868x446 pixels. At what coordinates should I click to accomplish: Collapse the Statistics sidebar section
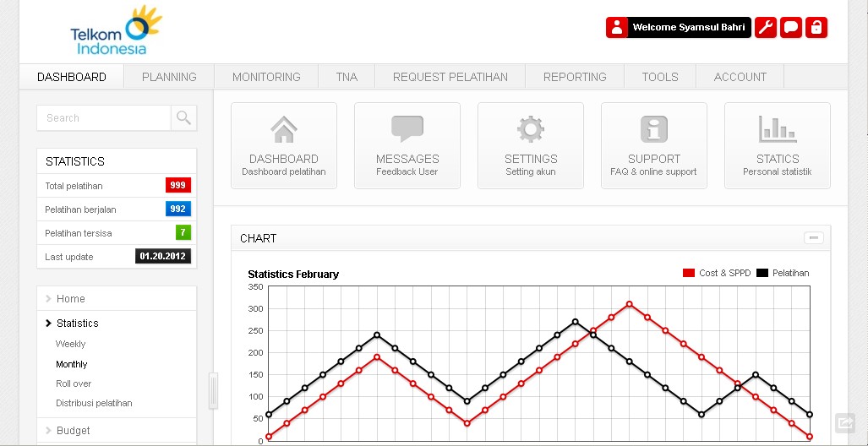pos(77,324)
